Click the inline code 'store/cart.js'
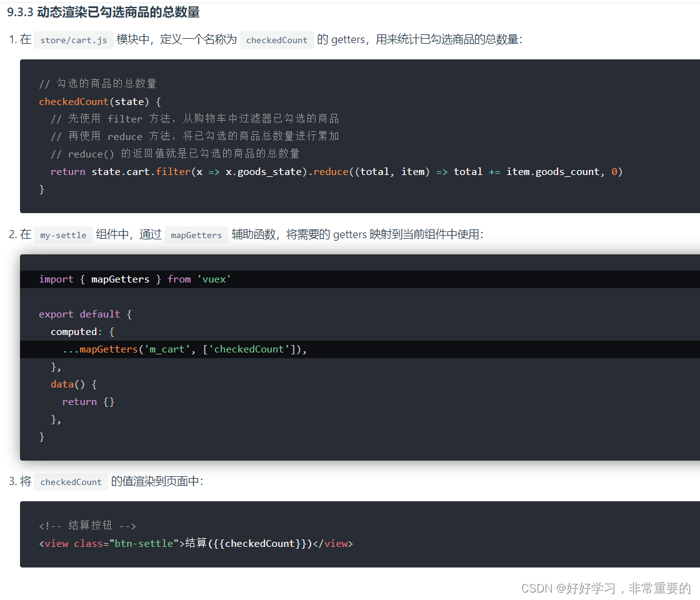The height and width of the screenshot is (600, 700). (x=74, y=40)
